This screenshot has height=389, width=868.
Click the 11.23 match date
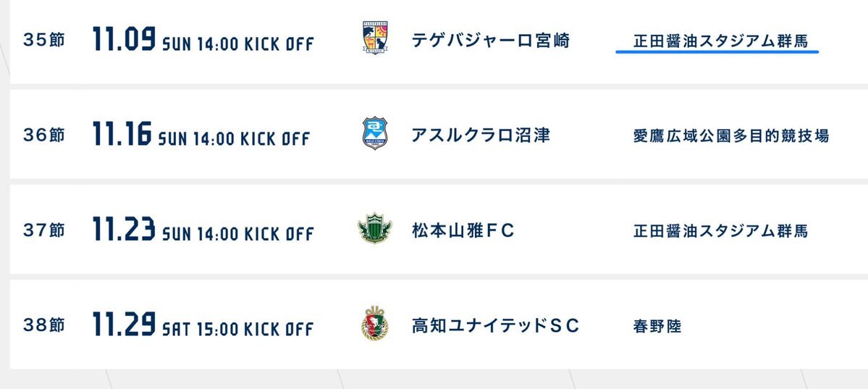[124, 231]
